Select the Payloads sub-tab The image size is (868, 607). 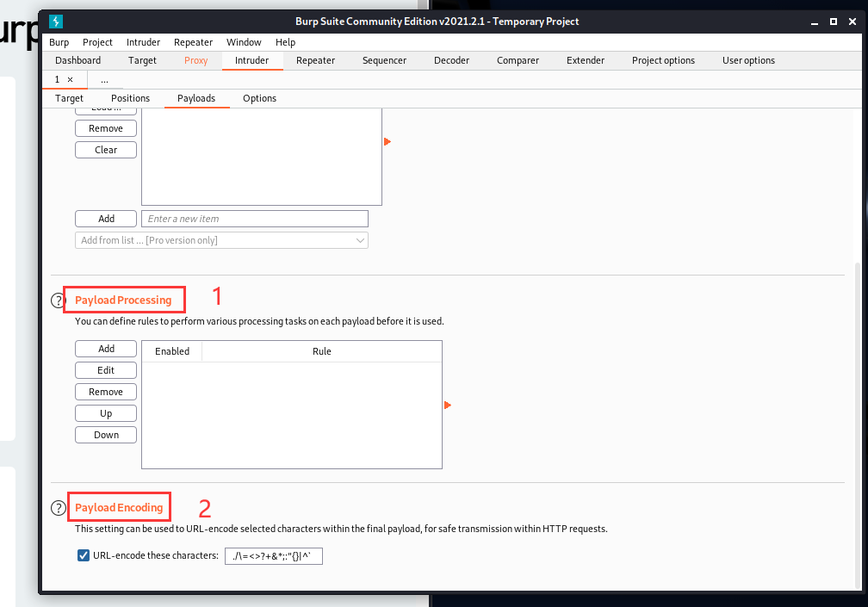pyautogui.click(x=196, y=98)
